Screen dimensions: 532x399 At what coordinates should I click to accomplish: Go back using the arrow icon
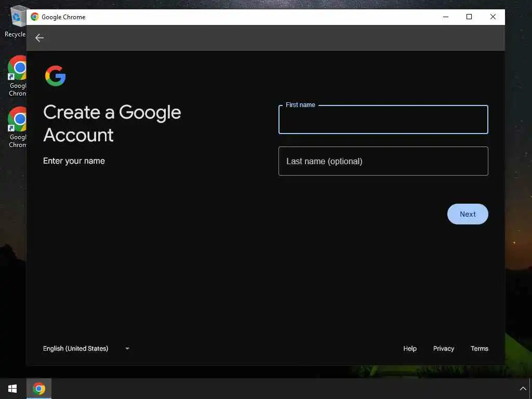39,38
